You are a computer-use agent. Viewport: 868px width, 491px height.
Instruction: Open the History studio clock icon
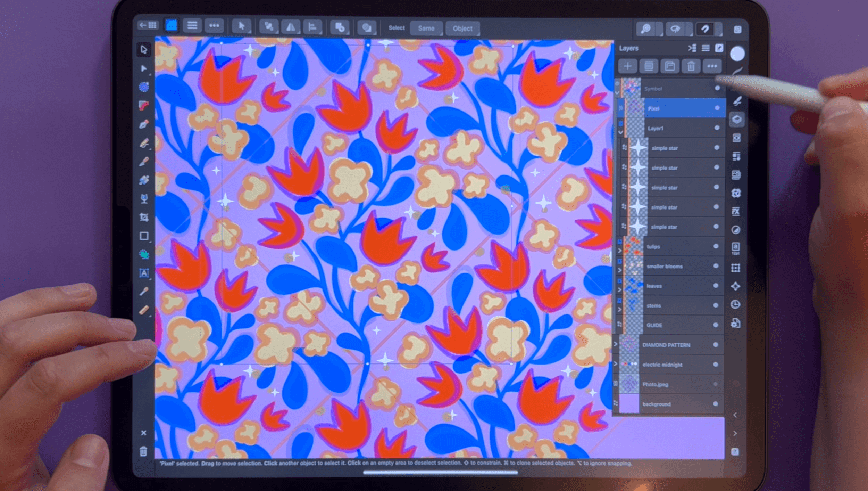pos(735,304)
